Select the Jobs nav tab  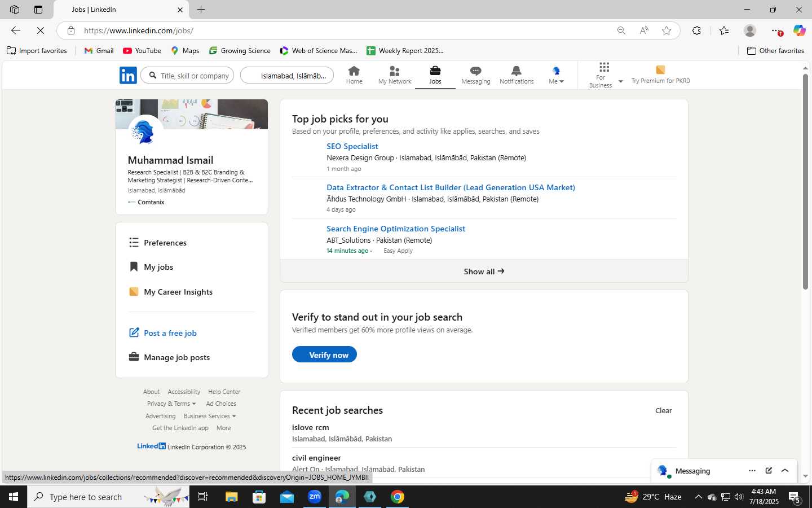pos(435,75)
